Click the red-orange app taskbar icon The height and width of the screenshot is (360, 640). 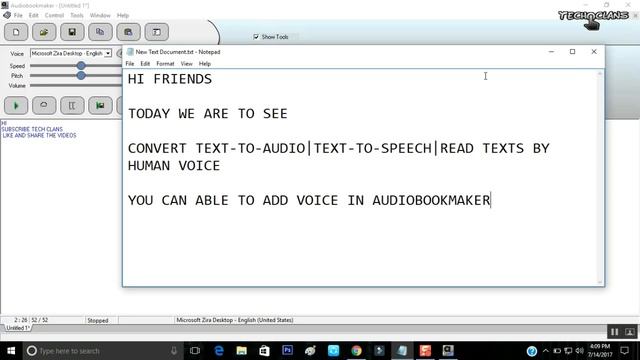tap(425, 351)
